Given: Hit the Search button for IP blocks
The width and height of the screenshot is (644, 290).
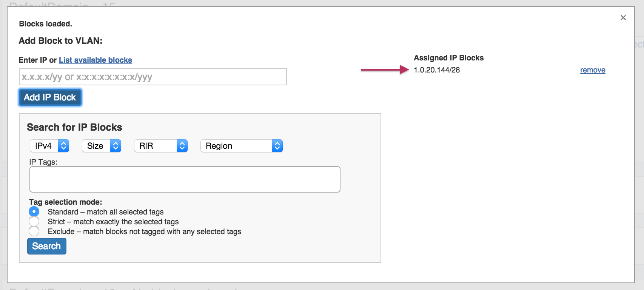Looking at the screenshot, I should click(x=46, y=246).
